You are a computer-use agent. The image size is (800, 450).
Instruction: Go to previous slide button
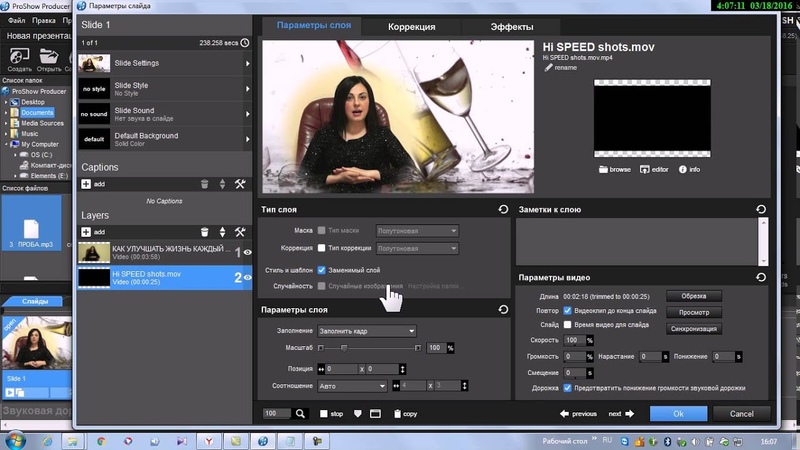pos(578,414)
